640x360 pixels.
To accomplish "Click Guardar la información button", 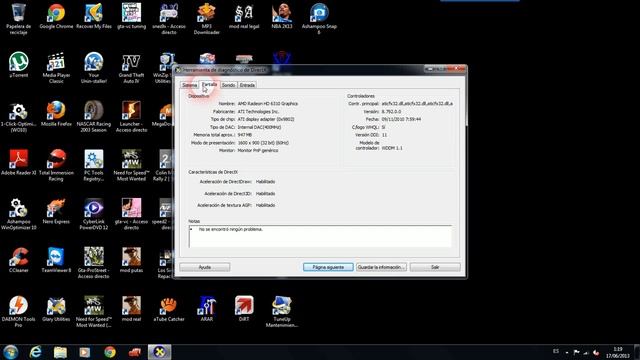I will click(381, 267).
